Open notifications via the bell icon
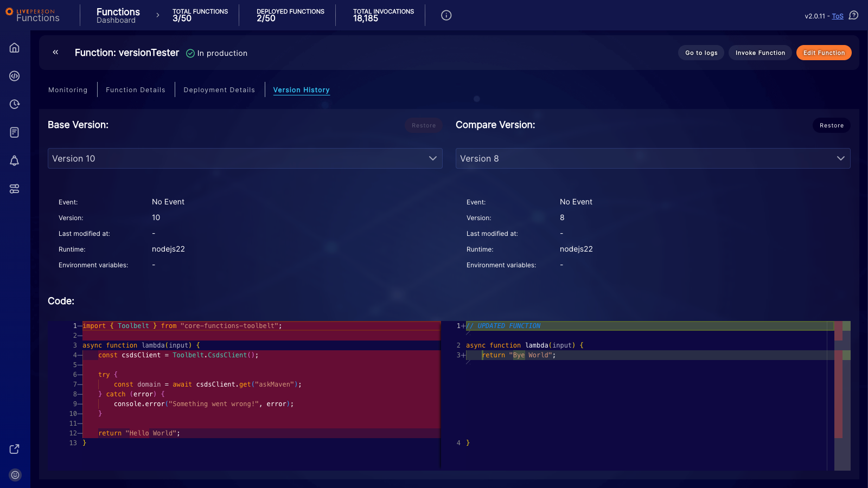Image resolution: width=868 pixels, height=488 pixels. (14, 160)
